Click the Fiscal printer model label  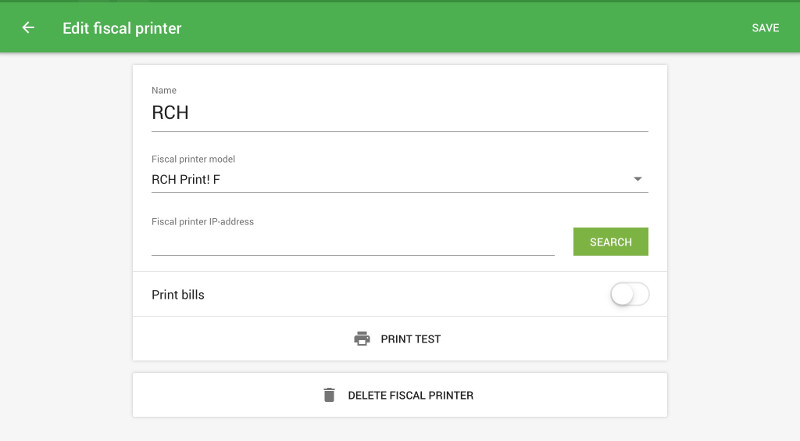pyautogui.click(x=193, y=159)
